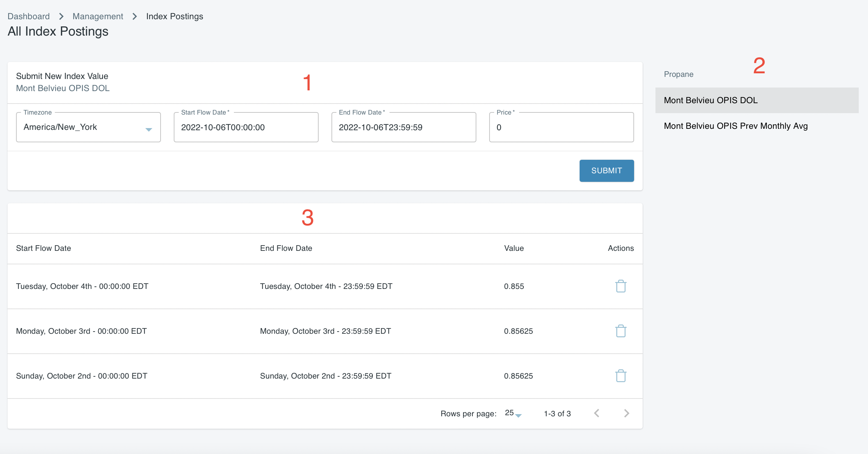Delete the October 3rd index posting
Viewport: 868px width, 454px height.
click(x=620, y=331)
